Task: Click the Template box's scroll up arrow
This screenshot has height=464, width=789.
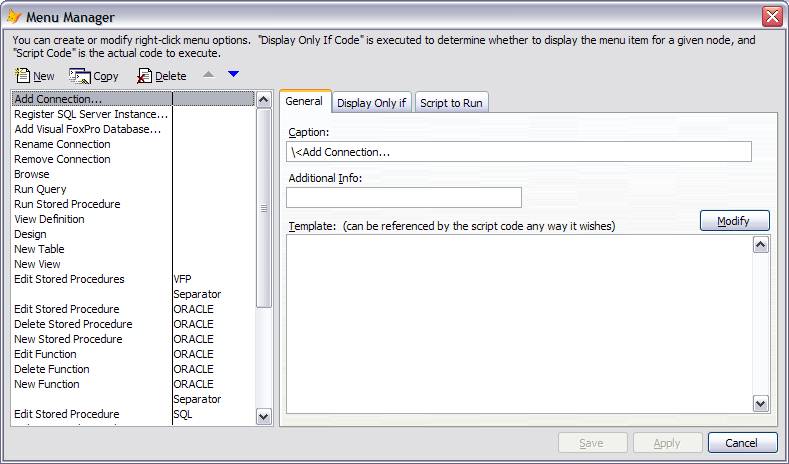Action: tap(761, 245)
